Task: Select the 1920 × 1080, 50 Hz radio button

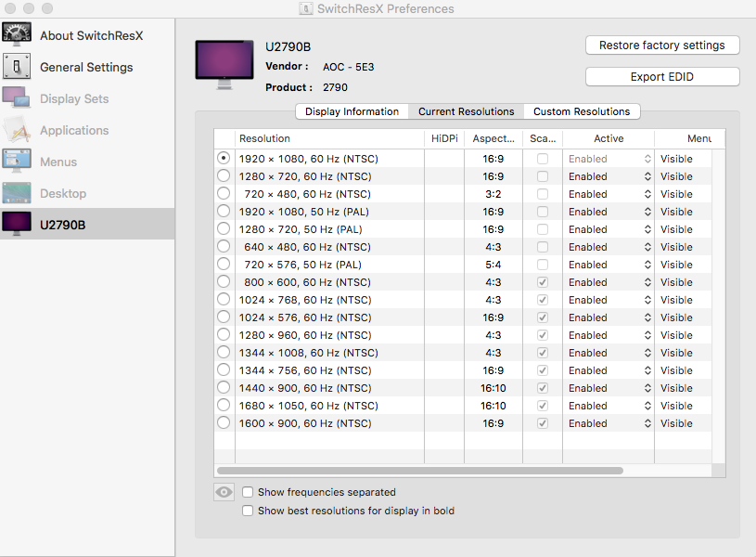Action: 224,211
